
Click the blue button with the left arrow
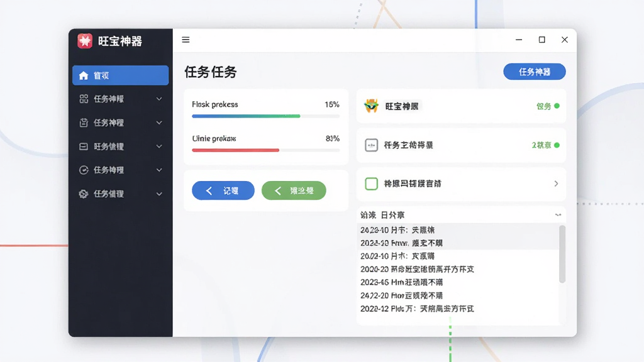tap(223, 190)
